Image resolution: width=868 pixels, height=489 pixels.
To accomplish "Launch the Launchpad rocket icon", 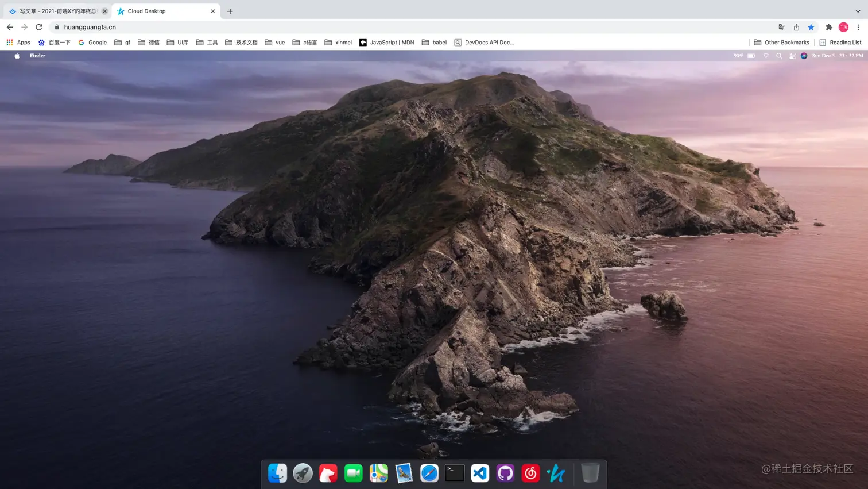I will tap(303, 473).
